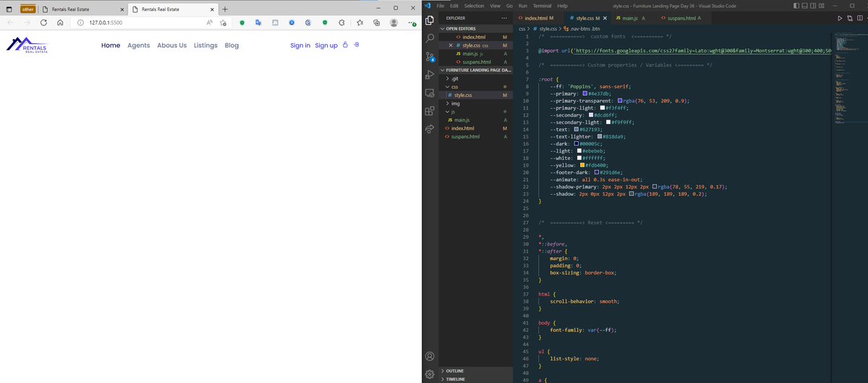Collapse the css folder in Explorer
Viewport: 868px width, 383px height.
coord(477,87)
